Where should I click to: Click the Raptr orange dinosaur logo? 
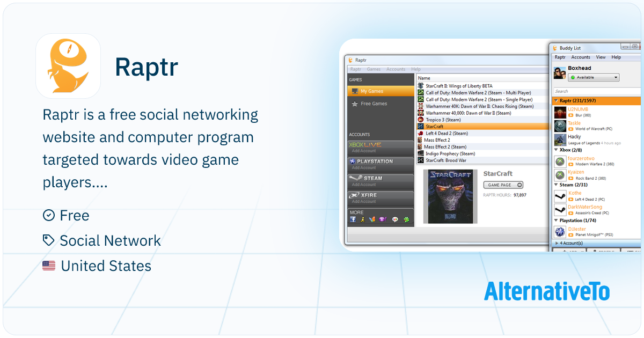pyautogui.click(x=68, y=66)
